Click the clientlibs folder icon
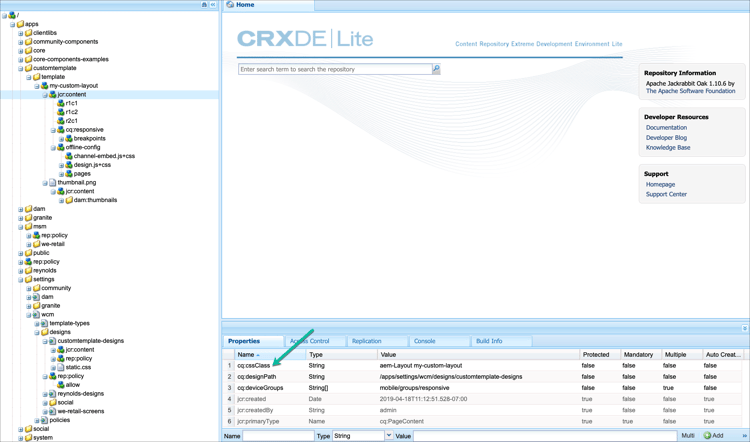Viewport: 750px width, 442px height. 28,33
